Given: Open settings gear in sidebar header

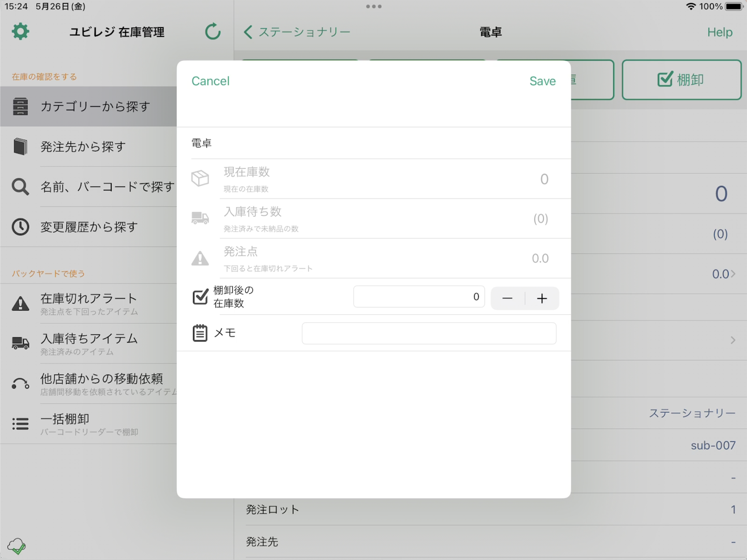Looking at the screenshot, I should click(x=20, y=32).
